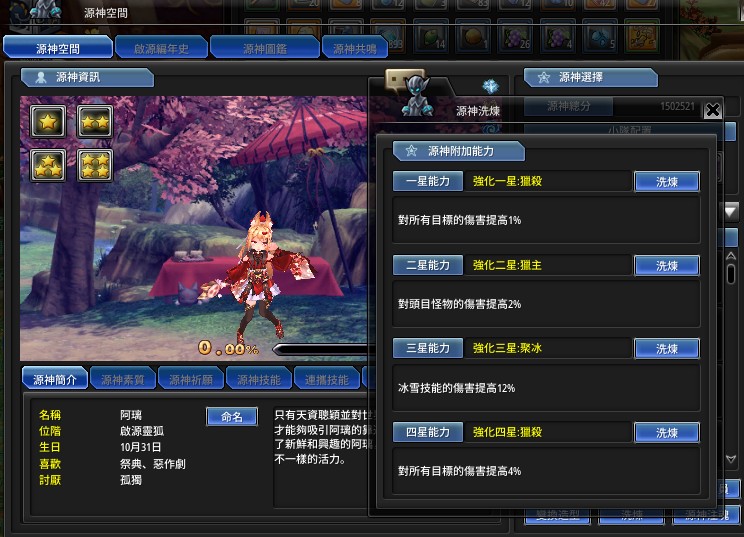744x537 pixels.
Task: Click the ability name 強化四星:獵殺
Action: tap(507, 432)
